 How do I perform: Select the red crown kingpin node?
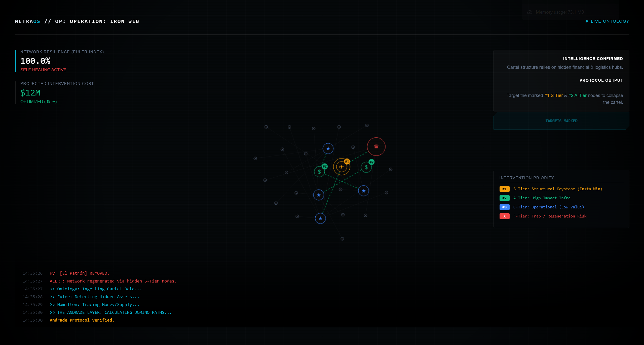pos(376,147)
